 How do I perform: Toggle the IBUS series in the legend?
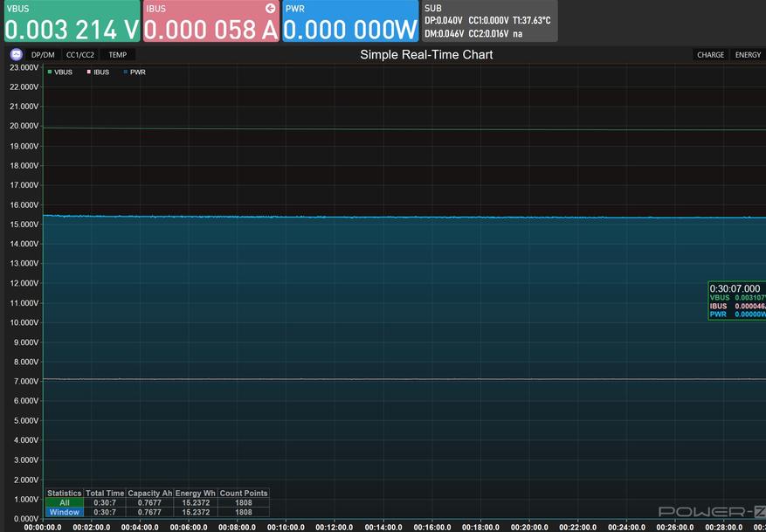(x=98, y=73)
